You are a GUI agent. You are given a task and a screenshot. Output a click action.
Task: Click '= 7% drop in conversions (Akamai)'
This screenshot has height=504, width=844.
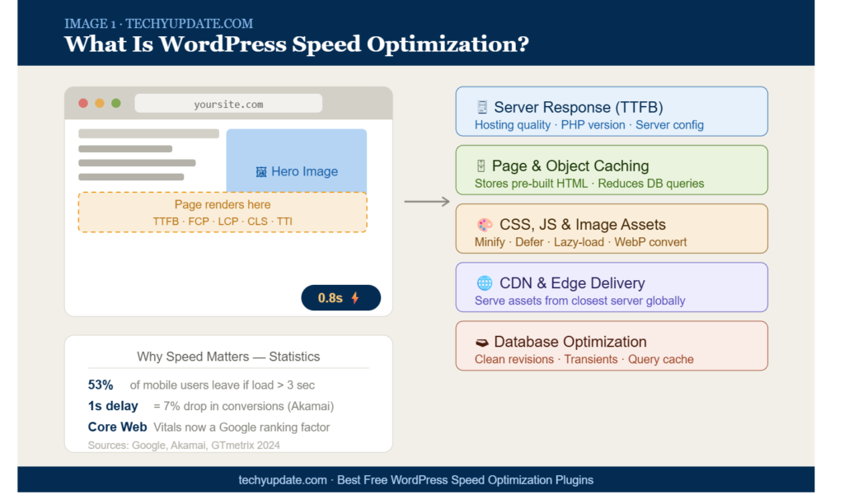click(x=244, y=406)
